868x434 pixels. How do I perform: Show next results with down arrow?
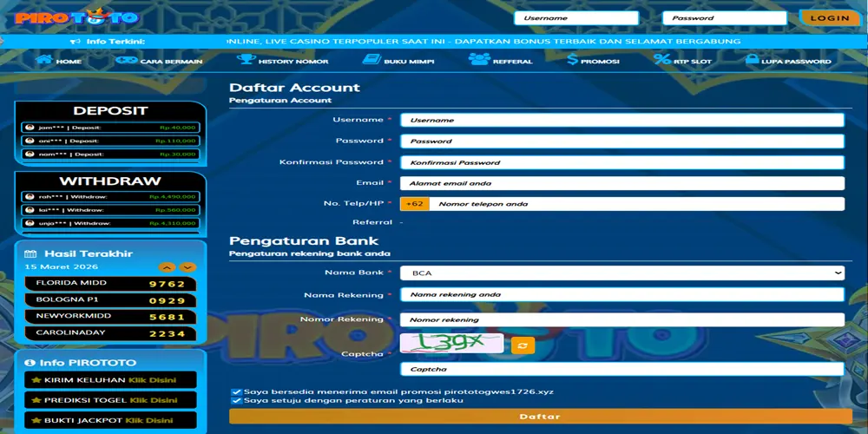coord(187,267)
